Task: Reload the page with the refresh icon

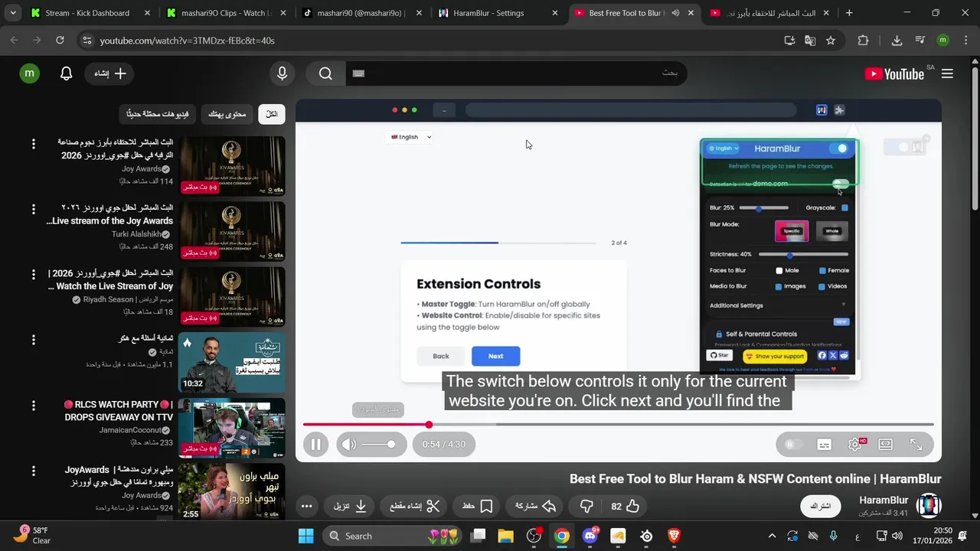Action: 60,41
